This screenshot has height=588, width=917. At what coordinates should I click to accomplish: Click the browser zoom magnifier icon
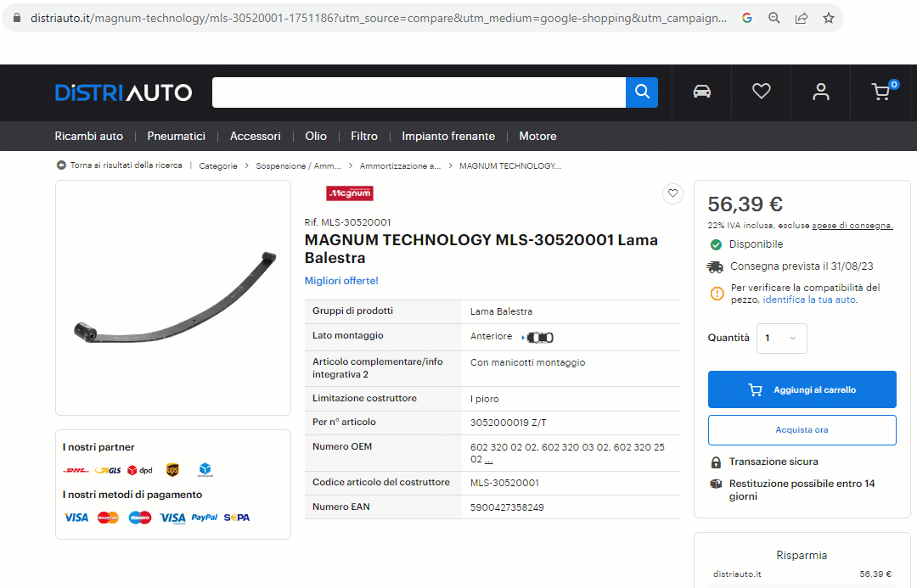[x=774, y=18]
